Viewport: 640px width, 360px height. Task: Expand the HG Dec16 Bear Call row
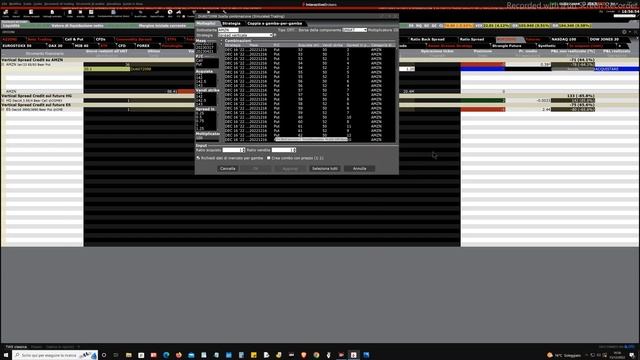pyautogui.click(x=3, y=100)
